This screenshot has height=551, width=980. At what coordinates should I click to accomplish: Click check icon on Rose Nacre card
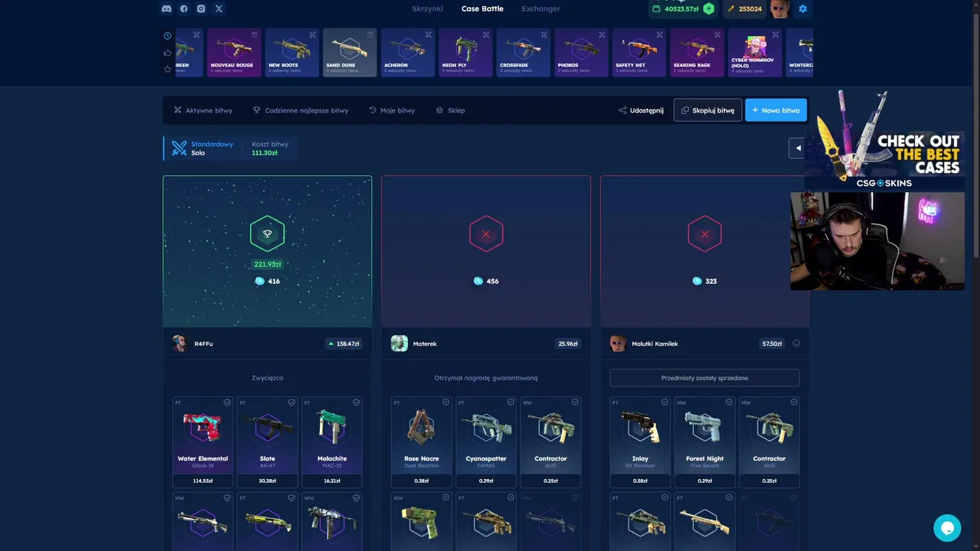[x=446, y=402]
